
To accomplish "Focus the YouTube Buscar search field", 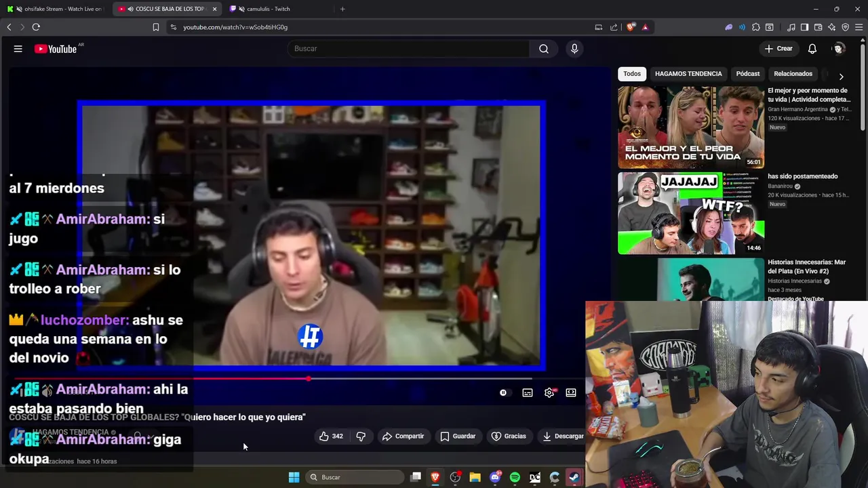I will 410,49.
